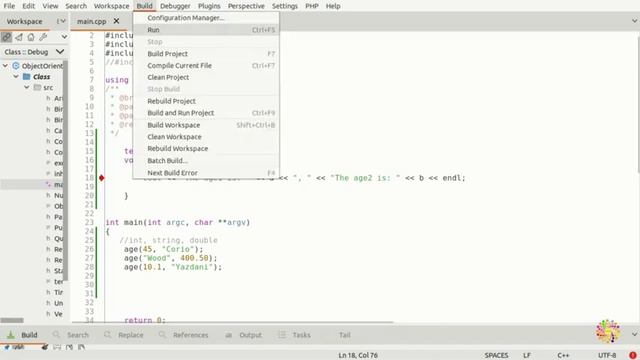Open the PHP menu
The height and width of the screenshot is (360, 640).
pos(312,6)
